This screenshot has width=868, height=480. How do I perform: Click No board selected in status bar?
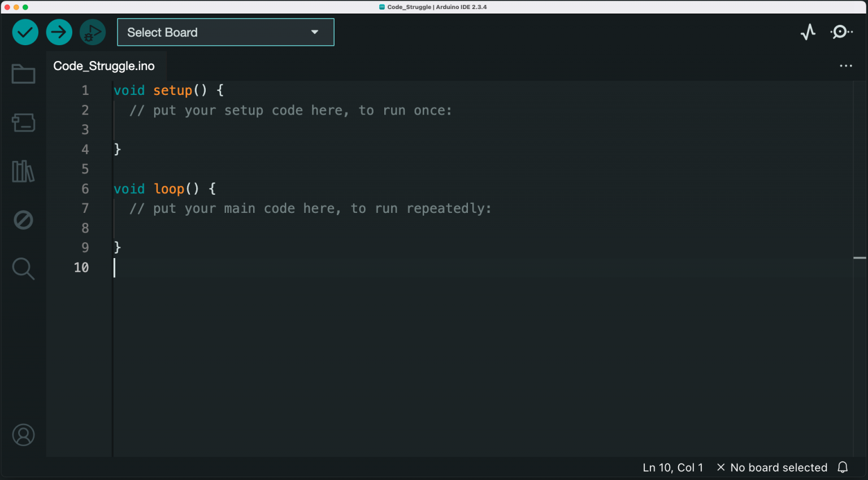coord(779,467)
